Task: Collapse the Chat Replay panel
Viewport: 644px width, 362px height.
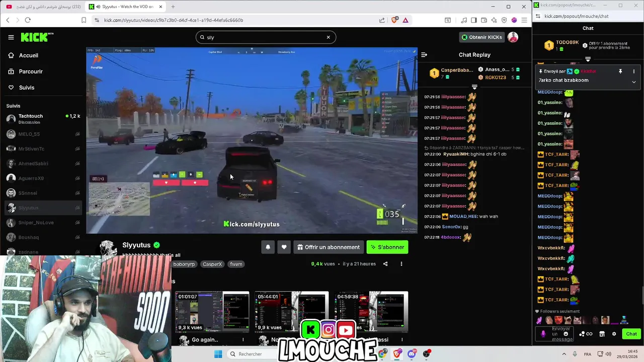Action: (424, 55)
